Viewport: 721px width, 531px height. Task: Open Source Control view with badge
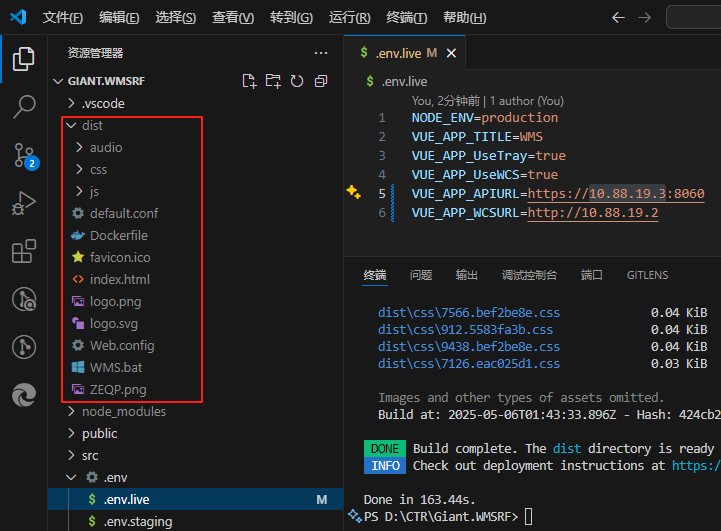[23, 155]
